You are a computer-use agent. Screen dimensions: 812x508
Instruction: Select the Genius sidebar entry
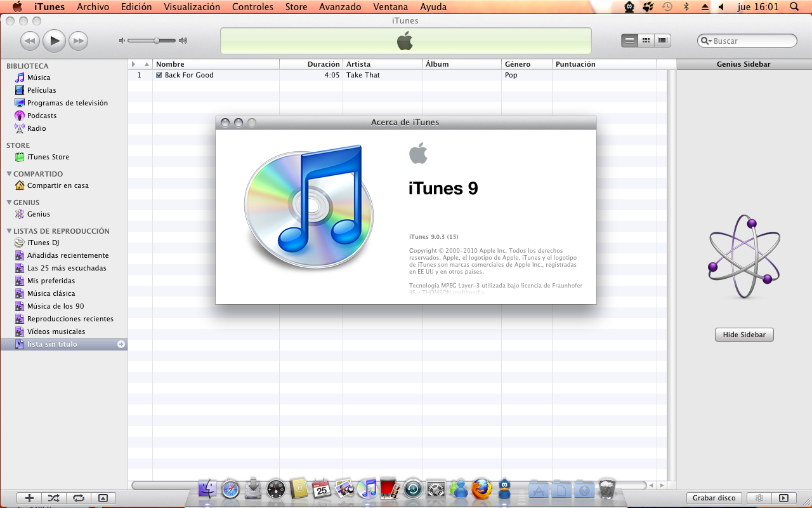(x=63, y=214)
